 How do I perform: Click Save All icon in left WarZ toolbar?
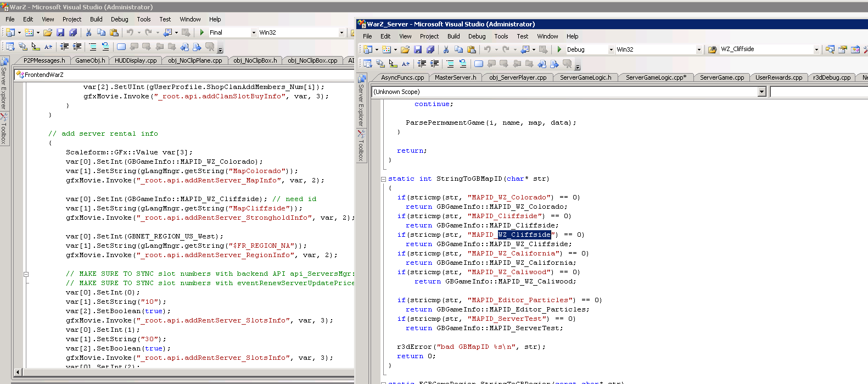click(x=73, y=32)
